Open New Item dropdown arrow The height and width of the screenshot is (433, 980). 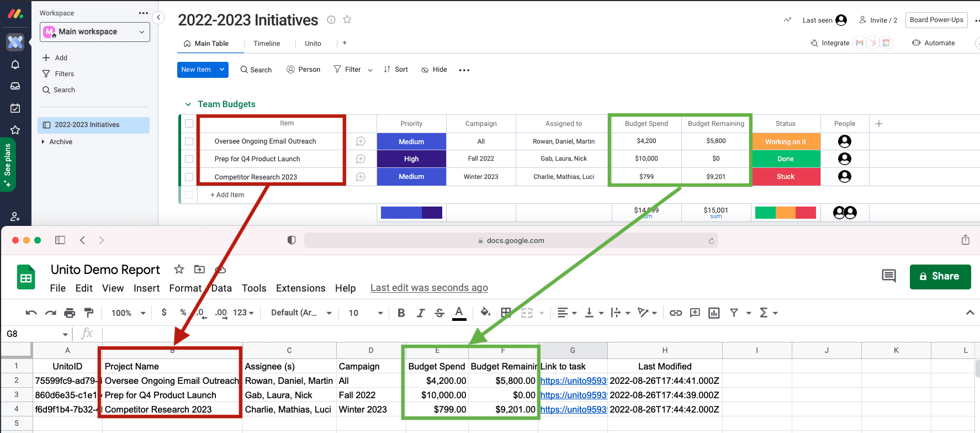[x=222, y=70]
